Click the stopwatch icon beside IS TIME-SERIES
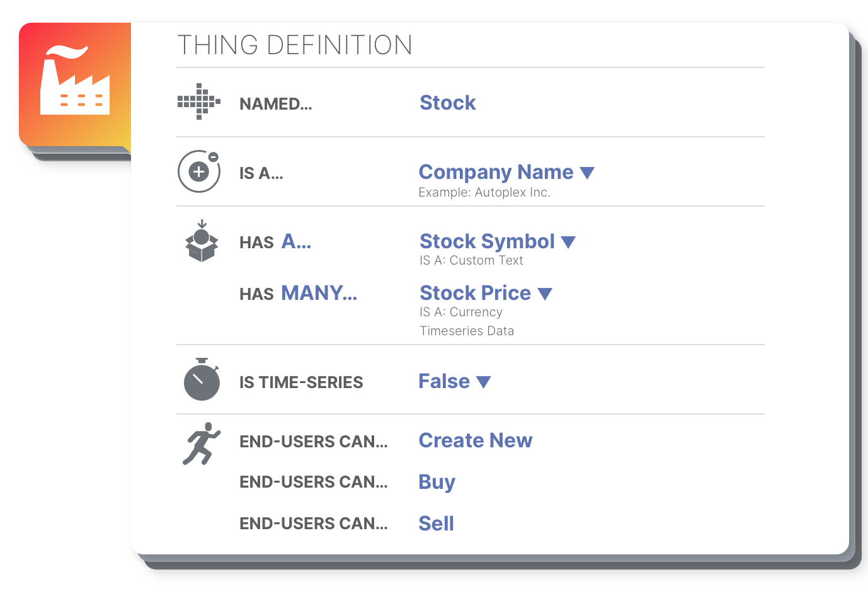The image size is (868, 596). click(x=202, y=379)
